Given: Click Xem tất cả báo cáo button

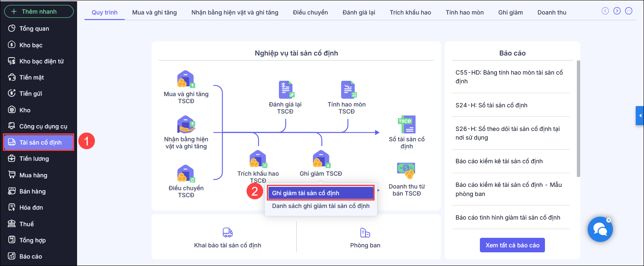Looking at the screenshot, I should 512,245.
